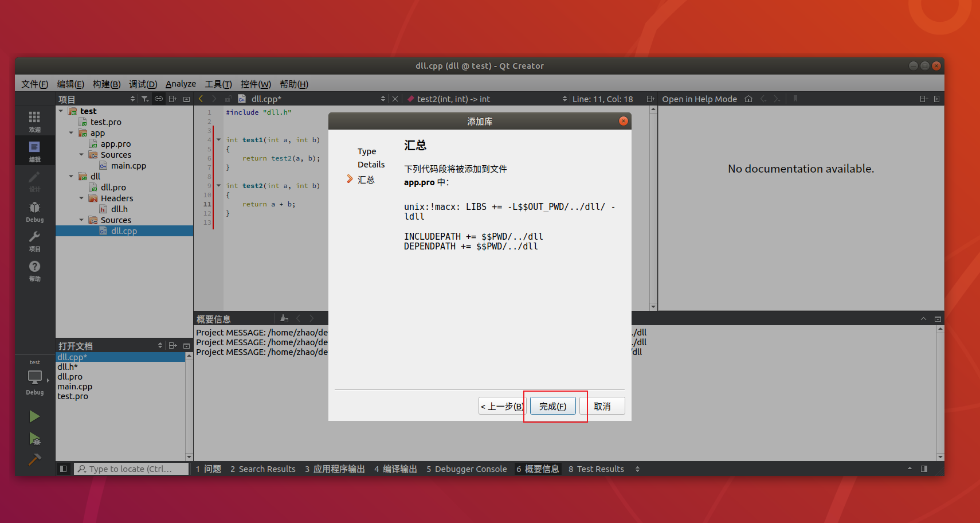Toggle the left sidebar visibility
The width and height of the screenshot is (980, 523).
(x=64, y=469)
